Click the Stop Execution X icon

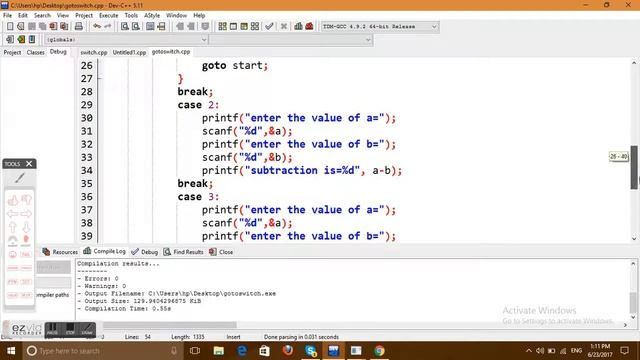(284, 26)
